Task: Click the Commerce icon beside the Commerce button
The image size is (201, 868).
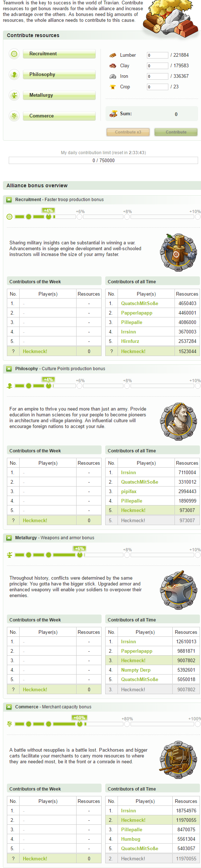Action: point(14,116)
